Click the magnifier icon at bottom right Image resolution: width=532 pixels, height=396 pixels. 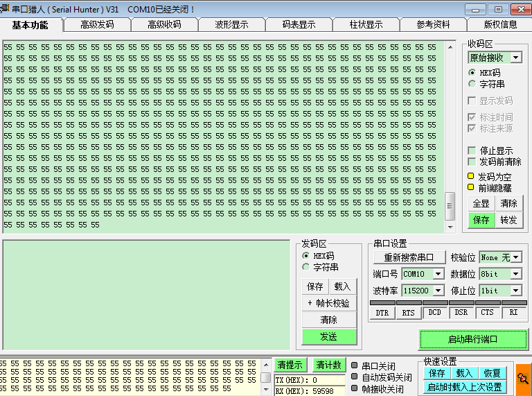pos(523,379)
